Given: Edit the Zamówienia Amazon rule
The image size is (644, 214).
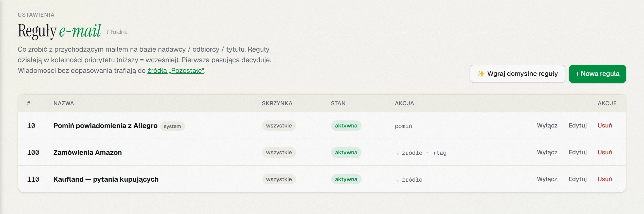Looking at the screenshot, I should 578,152.
